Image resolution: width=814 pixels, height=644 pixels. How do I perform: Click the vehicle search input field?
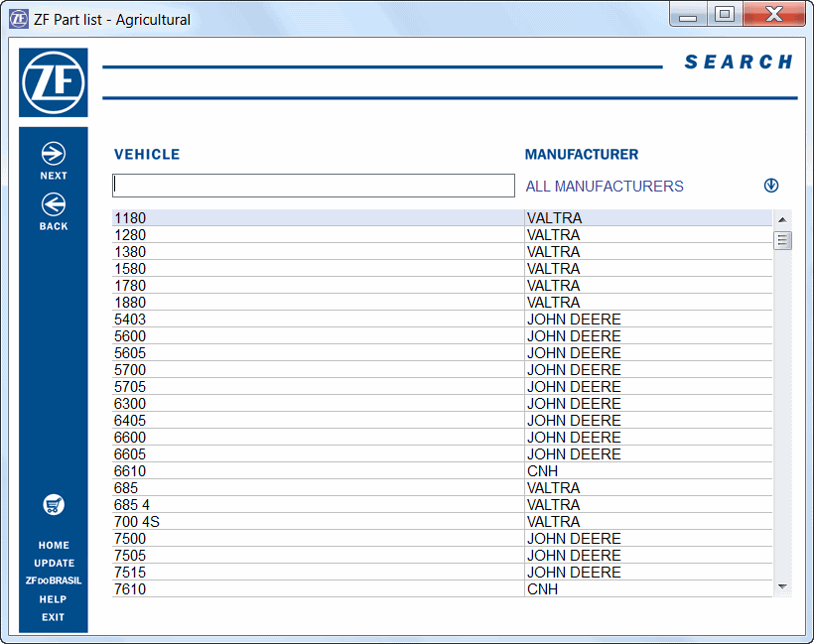point(314,186)
